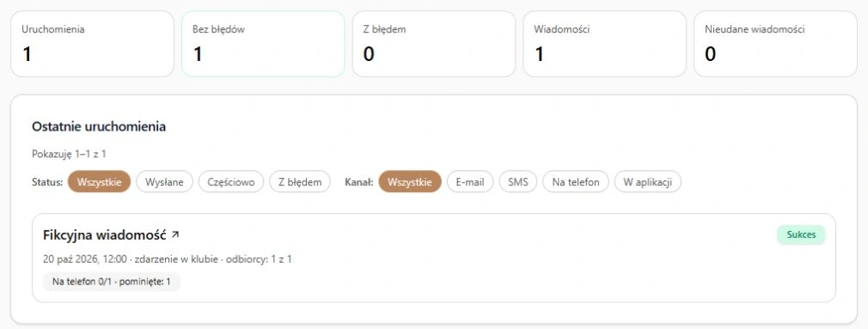868x329 pixels.
Task: Click the run details line with date
Action: pos(168,259)
